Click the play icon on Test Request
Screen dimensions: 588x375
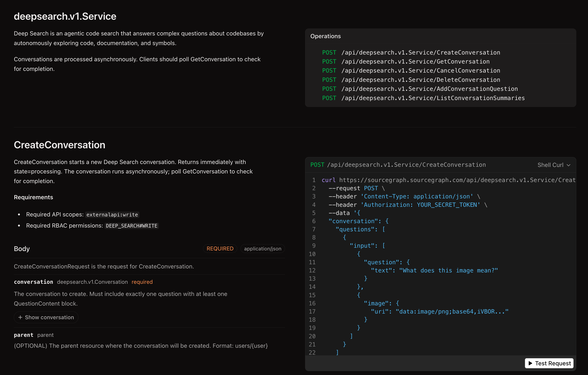coord(530,363)
